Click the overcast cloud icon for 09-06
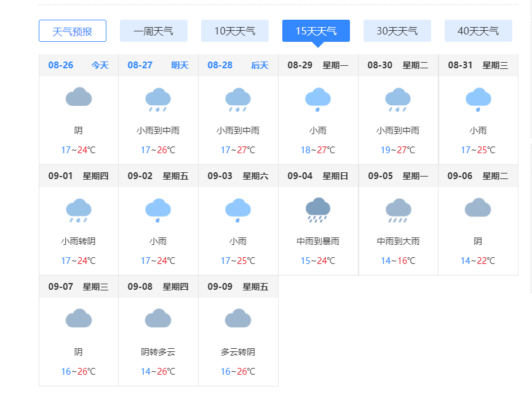 [478, 207]
